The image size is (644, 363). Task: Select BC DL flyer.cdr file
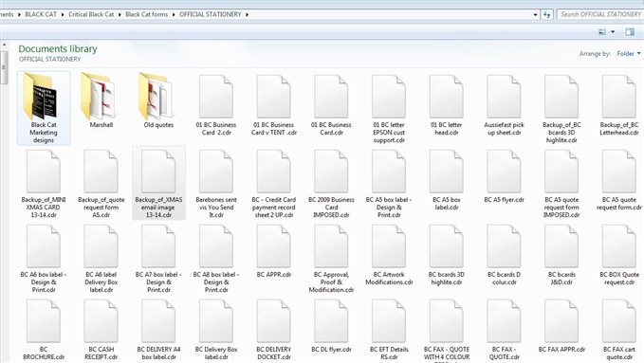pyautogui.click(x=331, y=326)
